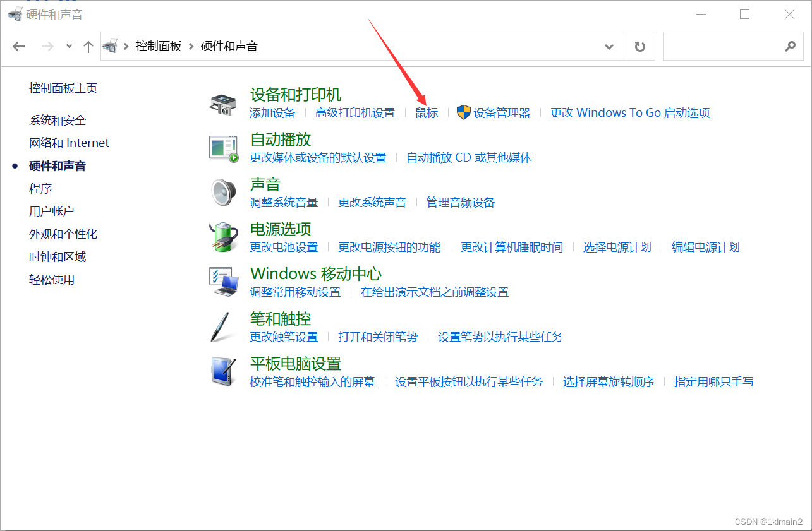Viewport: 812px width, 531px height.
Task: Open the 平板电脑设置 heading
Action: 296,364
